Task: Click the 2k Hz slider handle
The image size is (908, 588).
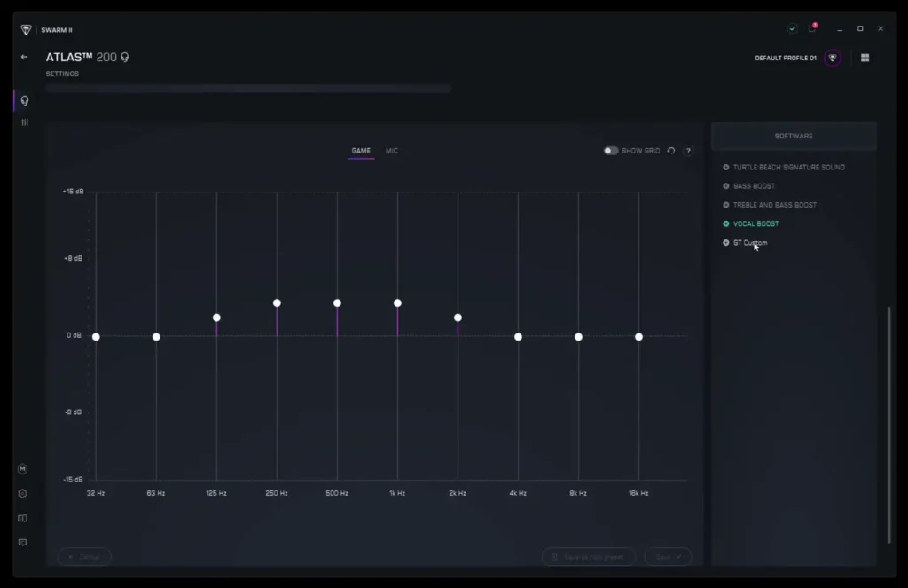Action: point(458,318)
